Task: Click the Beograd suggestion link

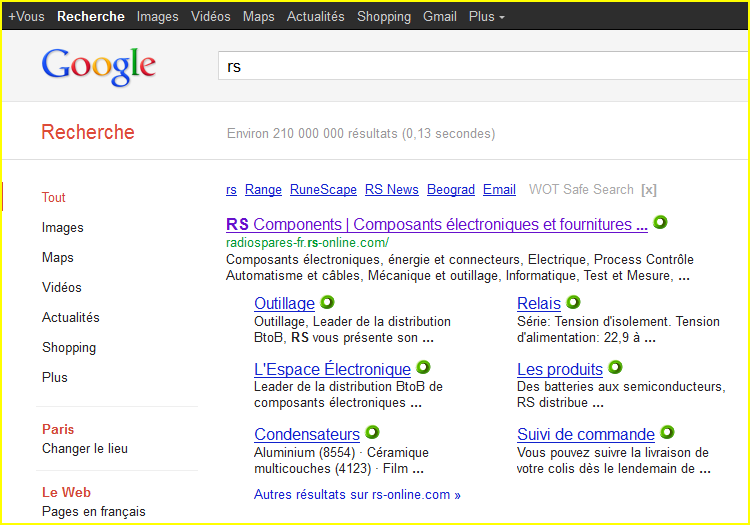Action: coord(451,190)
